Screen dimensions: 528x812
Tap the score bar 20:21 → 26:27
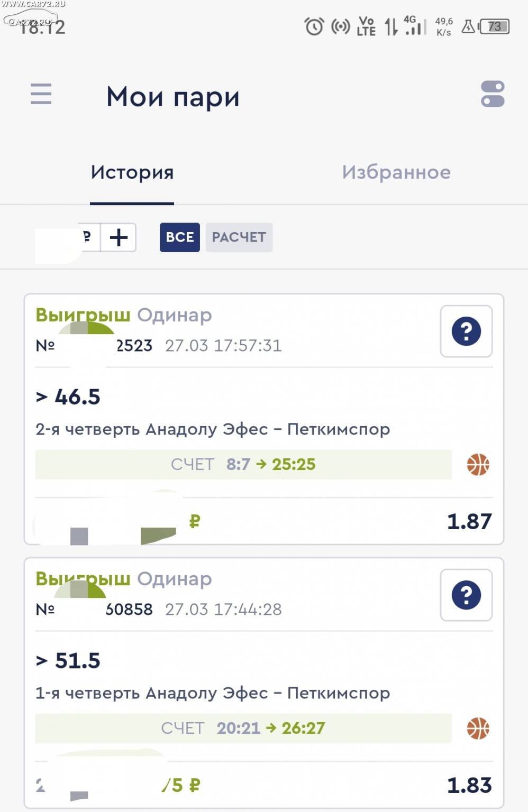point(243,728)
